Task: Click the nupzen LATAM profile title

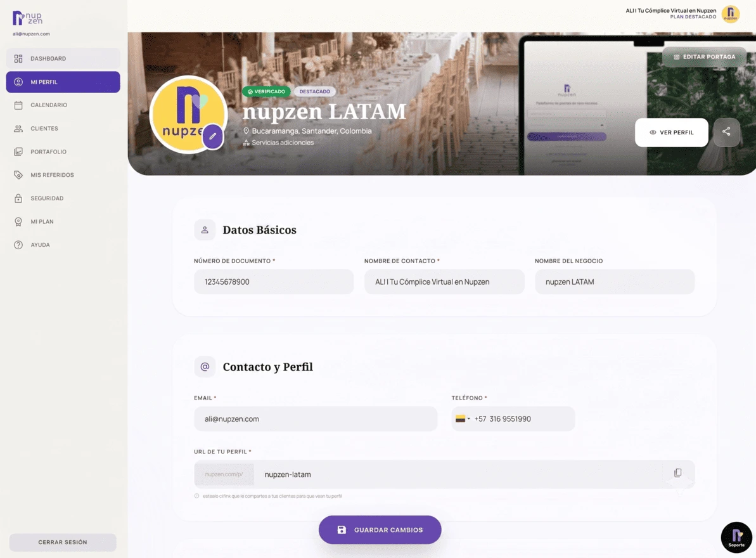Action: pyautogui.click(x=324, y=112)
